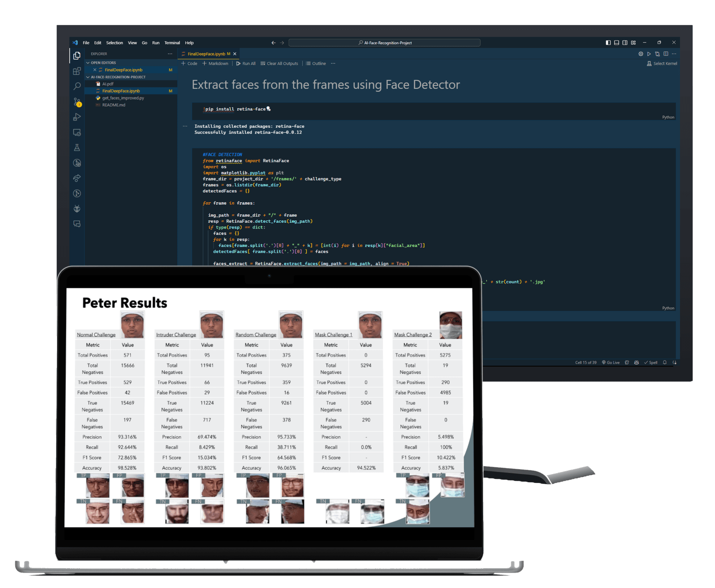This screenshot has width=715, height=588.
Task: Open the File menu
Action: click(86, 43)
